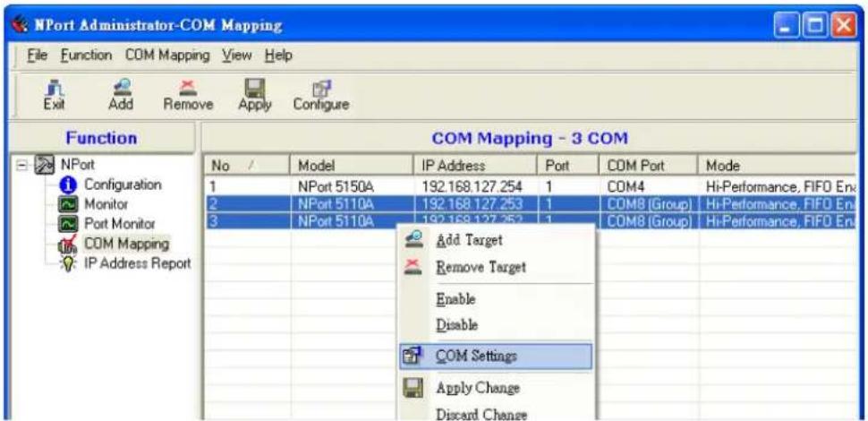The width and height of the screenshot is (868, 421).
Task: Click the COM Settings icon in context menu
Action: coord(412,357)
